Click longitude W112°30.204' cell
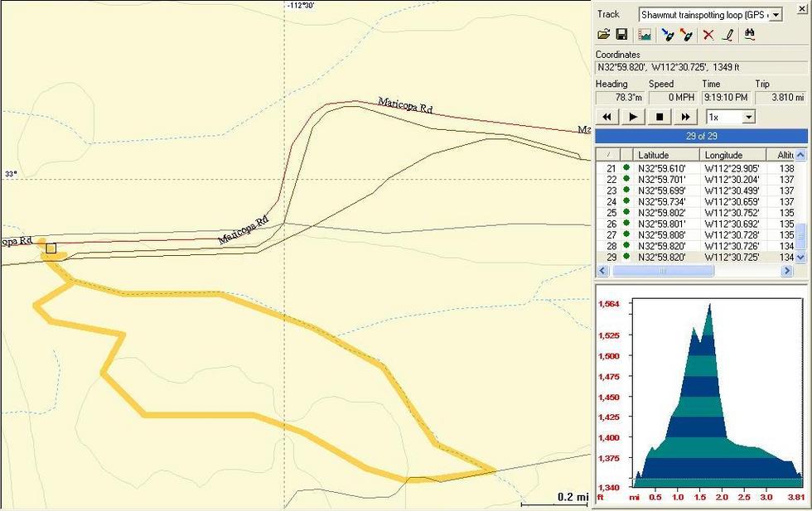Image resolution: width=812 pixels, height=511 pixels. tap(732, 180)
